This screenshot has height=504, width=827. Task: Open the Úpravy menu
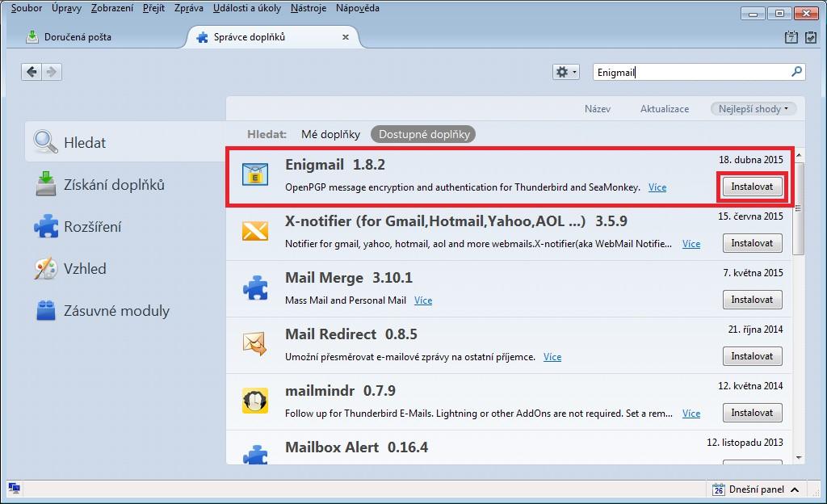(66, 8)
